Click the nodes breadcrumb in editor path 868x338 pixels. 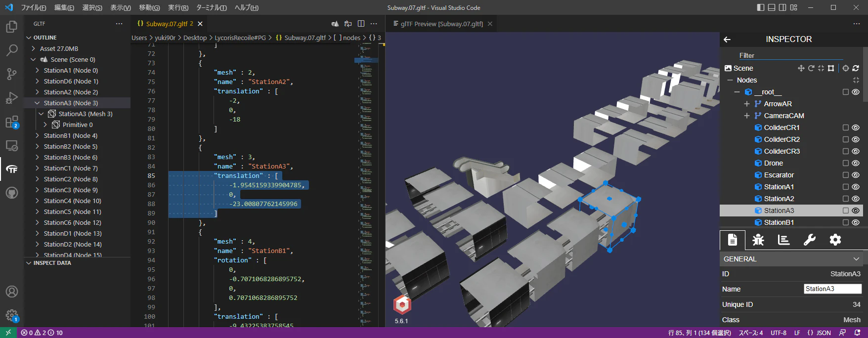[351, 38]
